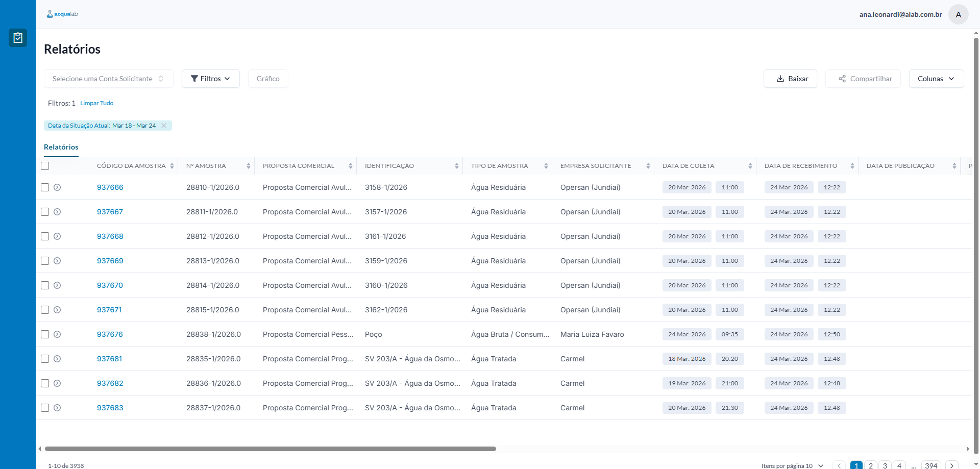Open the clipboard reports sidebar icon
This screenshot has width=980, height=469.
click(x=18, y=38)
